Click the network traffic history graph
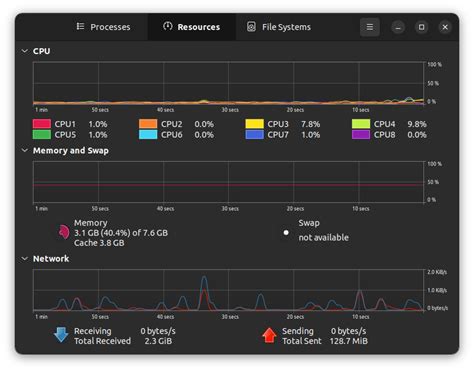474x371 pixels. [228, 290]
